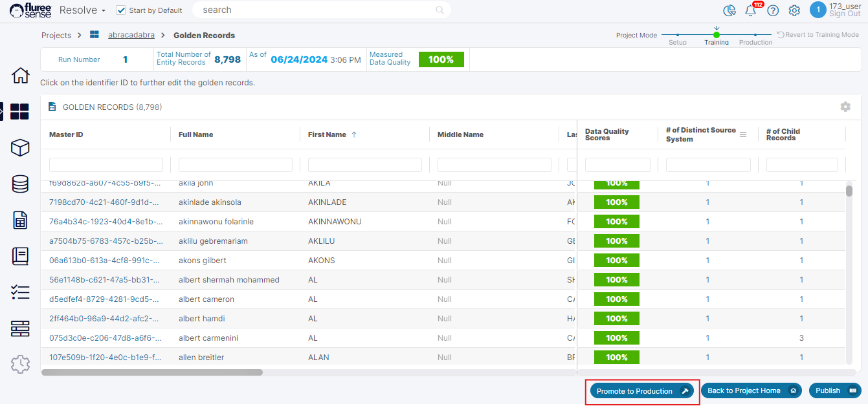This screenshot has width=868, height=406.
Task: Click the notification bell icon
Action: pos(751,10)
